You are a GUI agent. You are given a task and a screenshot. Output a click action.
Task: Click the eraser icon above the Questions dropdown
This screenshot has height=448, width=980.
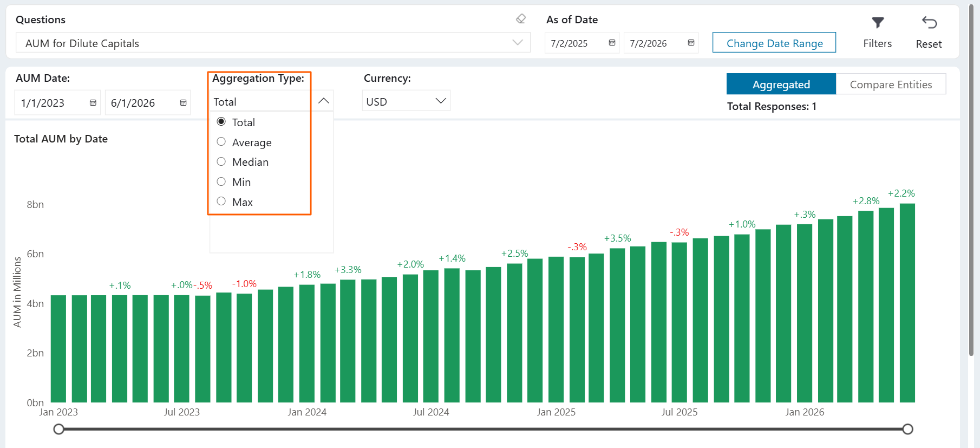pyautogui.click(x=521, y=19)
